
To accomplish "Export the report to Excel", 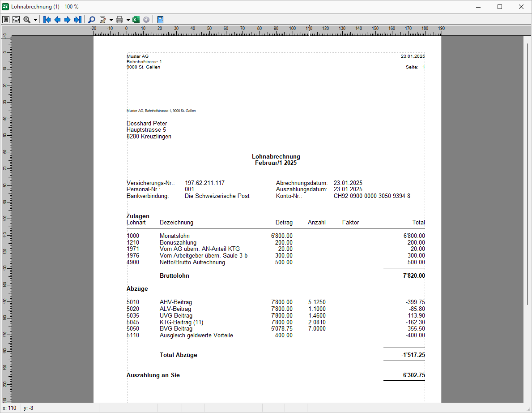I will (136, 20).
